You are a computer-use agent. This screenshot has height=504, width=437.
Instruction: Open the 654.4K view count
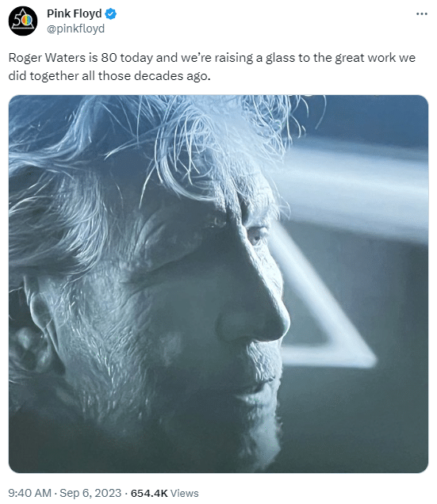(x=149, y=493)
